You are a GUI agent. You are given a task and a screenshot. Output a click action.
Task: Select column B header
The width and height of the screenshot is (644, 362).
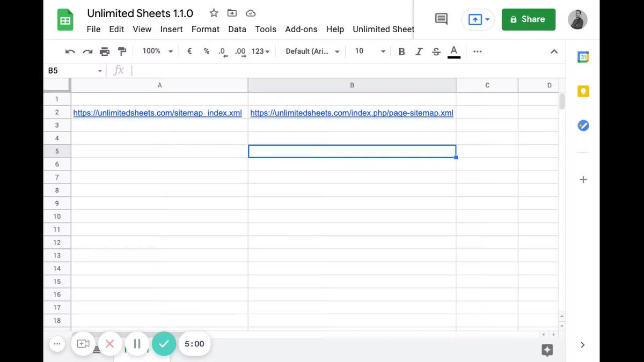352,85
